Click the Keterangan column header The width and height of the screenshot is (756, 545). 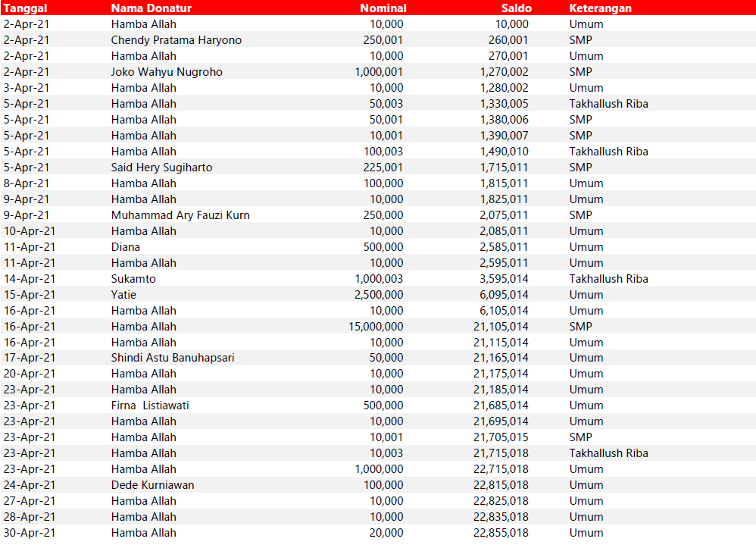pos(600,8)
